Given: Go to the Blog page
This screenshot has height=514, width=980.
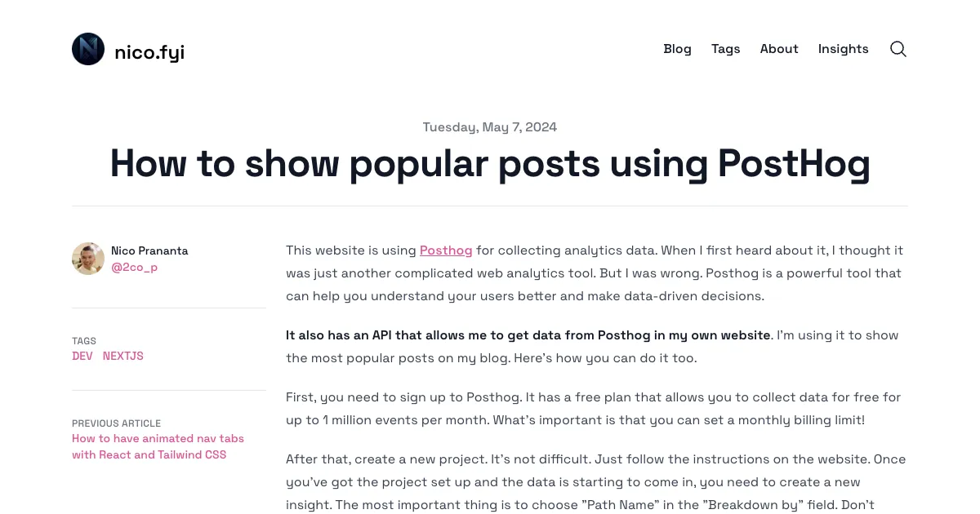Looking at the screenshot, I should coord(677,49).
